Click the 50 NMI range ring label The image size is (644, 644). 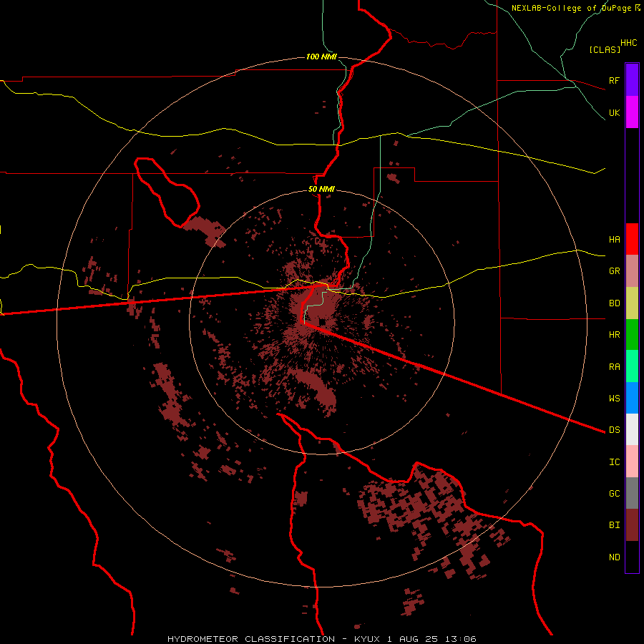pyautogui.click(x=321, y=190)
